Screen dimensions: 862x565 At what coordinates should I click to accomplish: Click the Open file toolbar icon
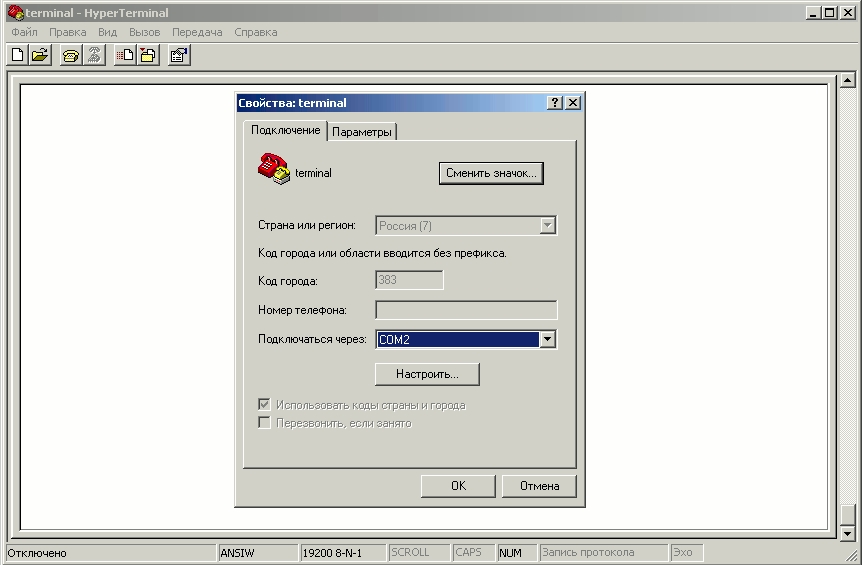[40, 55]
